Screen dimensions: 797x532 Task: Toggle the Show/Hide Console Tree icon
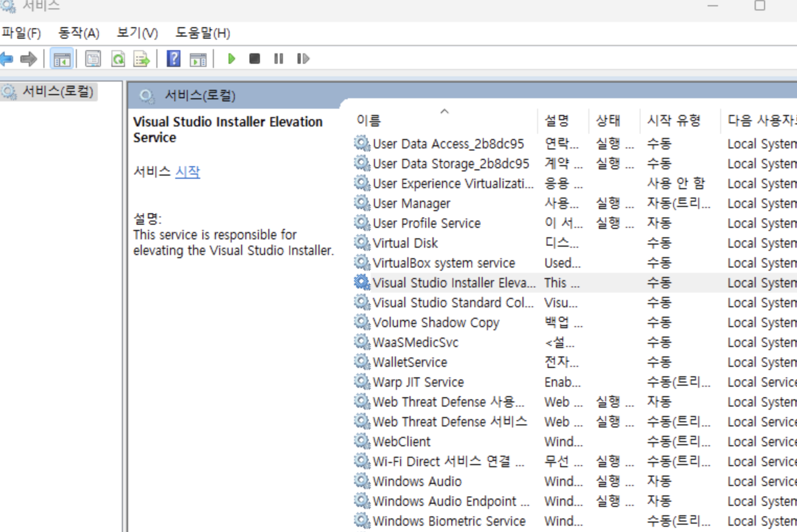pyautogui.click(x=62, y=59)
